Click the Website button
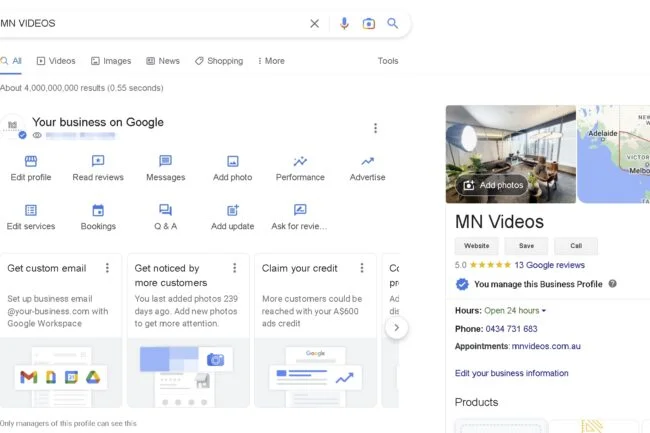 point(477,246)
